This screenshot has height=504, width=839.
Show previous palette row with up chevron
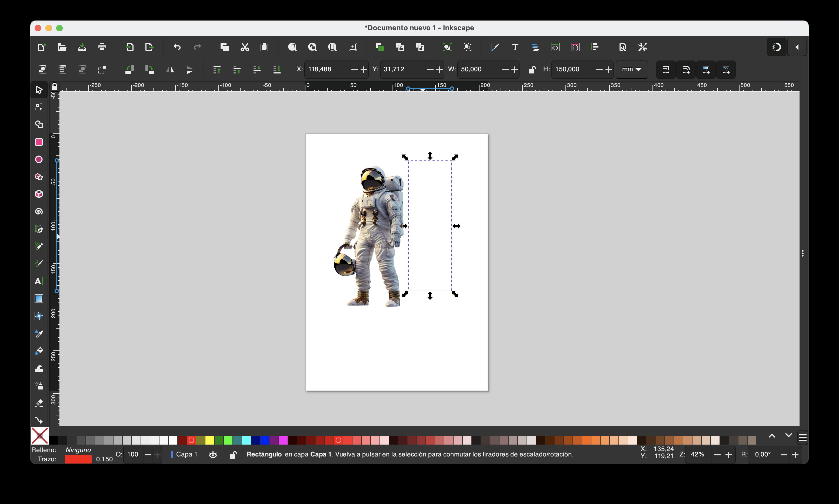click(772, 436)
